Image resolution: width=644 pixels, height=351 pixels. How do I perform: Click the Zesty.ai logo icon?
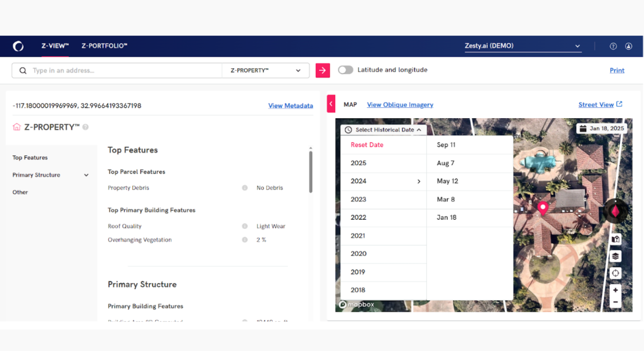pyautogui.click(x=18, y=46)
